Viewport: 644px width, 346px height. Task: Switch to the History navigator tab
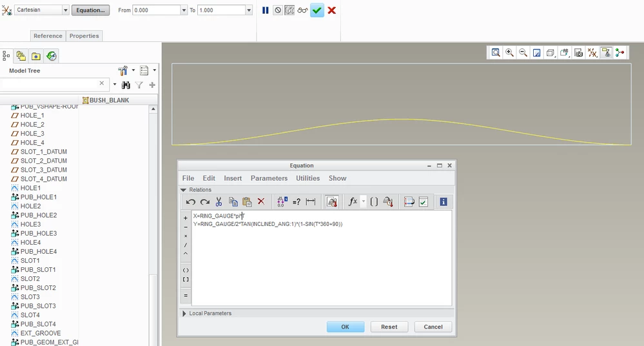click(x=52, y=56)
